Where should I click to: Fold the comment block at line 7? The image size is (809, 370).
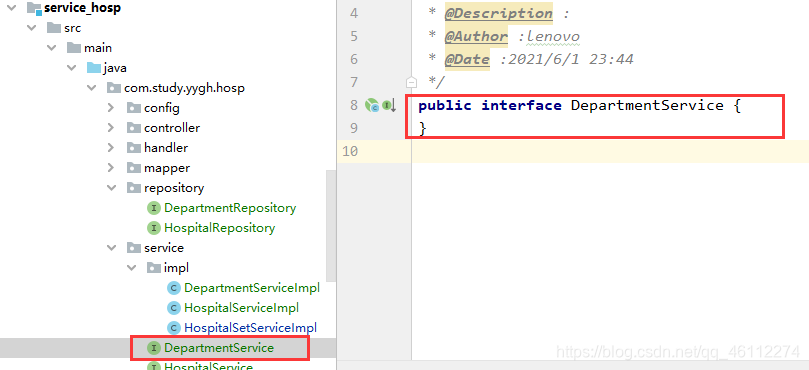pyautogui.click(x=411, y=82)
